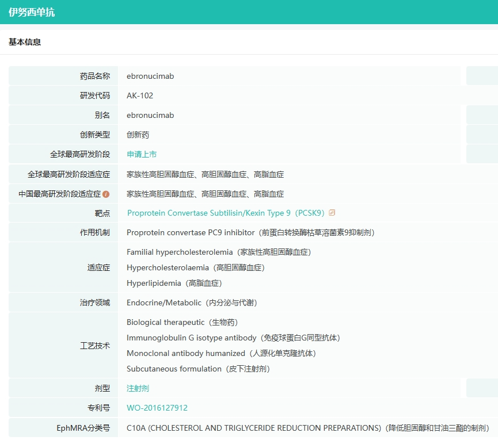The height and width of the screenshot is (448, 498).
Task: Click the 靶点 row label
Action: tap(102, 213)
